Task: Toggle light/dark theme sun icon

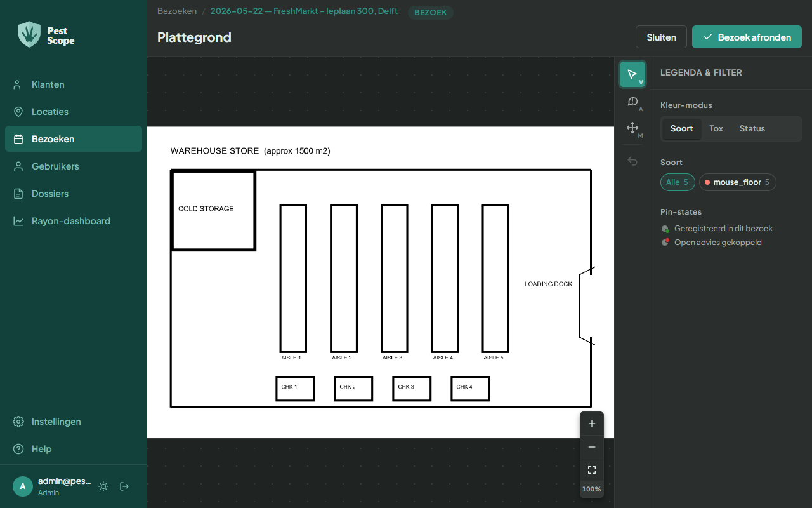Action: (103, 486)
